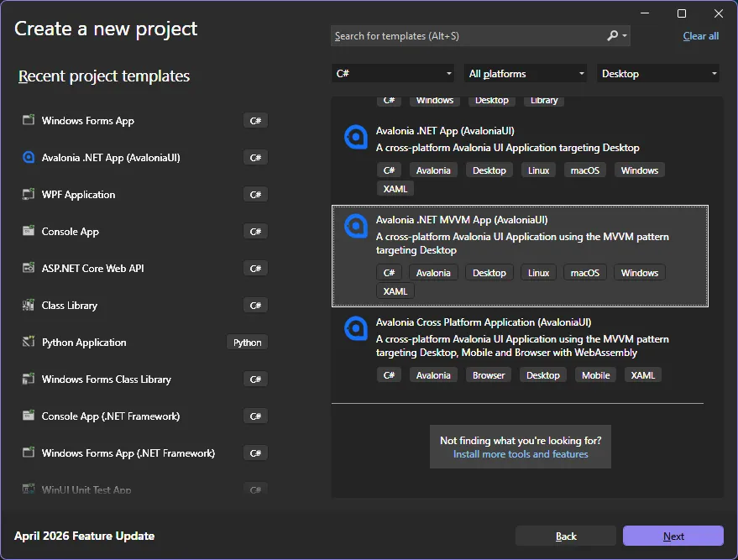
Task: Select Windows Forms App recent template
Action: coord(145,120)
